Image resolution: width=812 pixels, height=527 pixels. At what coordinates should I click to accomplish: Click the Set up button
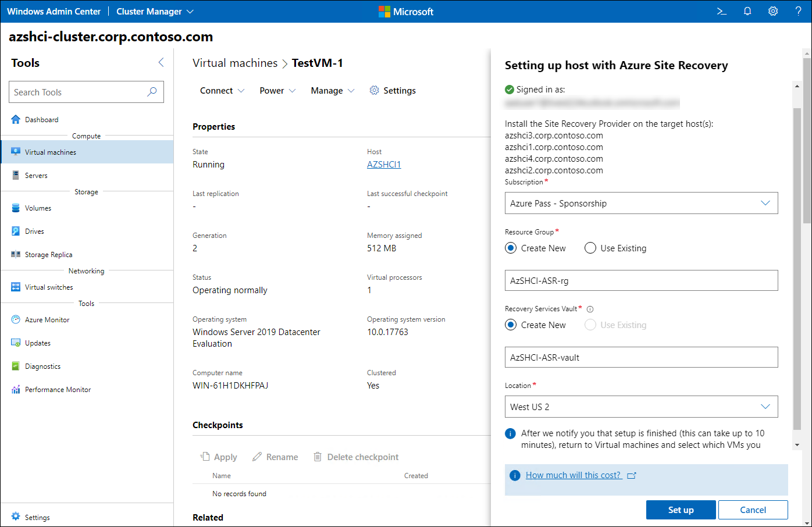[681, 510]
